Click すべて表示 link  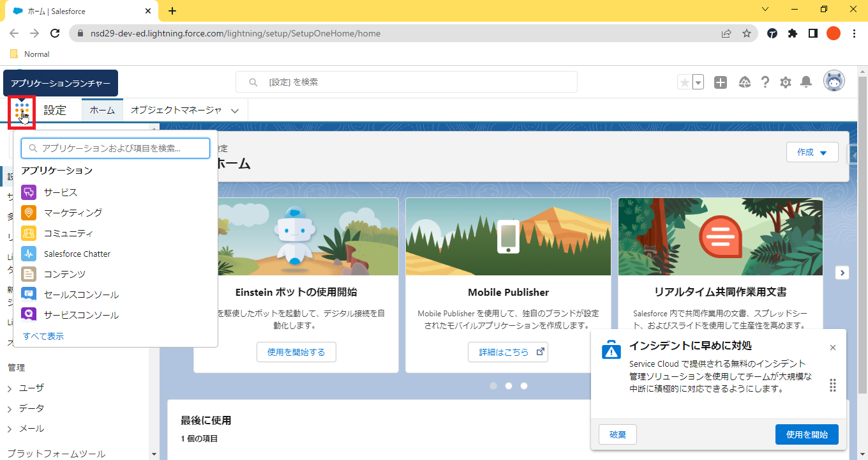click(x=43, y=336)
